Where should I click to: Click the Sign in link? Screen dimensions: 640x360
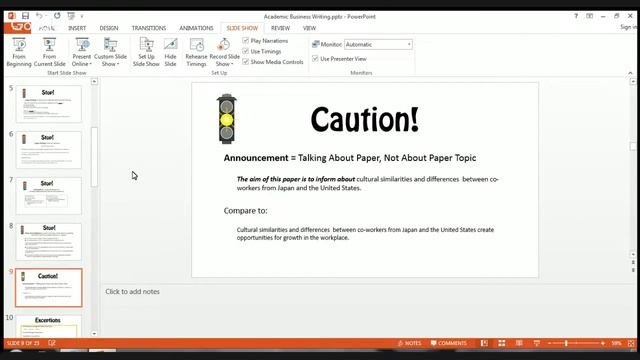[x=629, y=27]
